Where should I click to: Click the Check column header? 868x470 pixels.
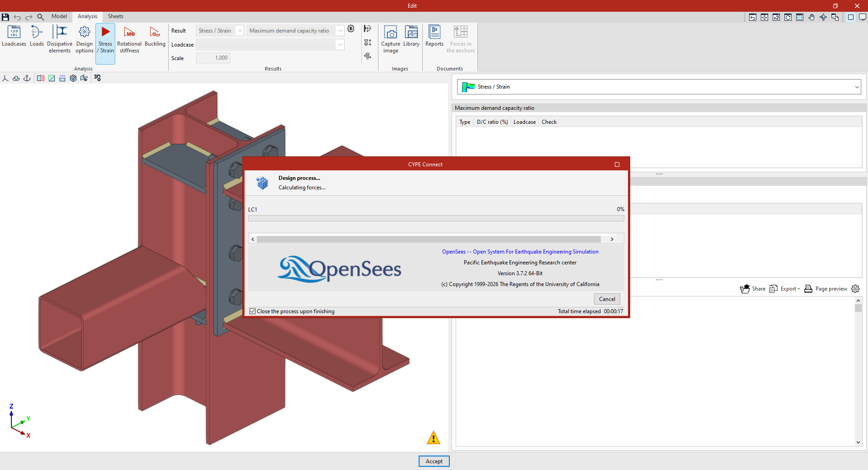click(549, 122)
